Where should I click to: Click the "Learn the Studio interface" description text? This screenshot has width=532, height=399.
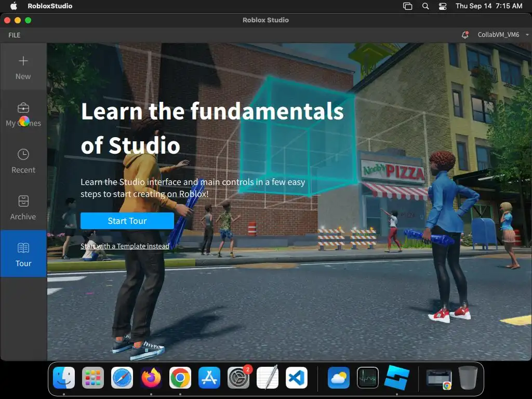[x=193, y=188]
